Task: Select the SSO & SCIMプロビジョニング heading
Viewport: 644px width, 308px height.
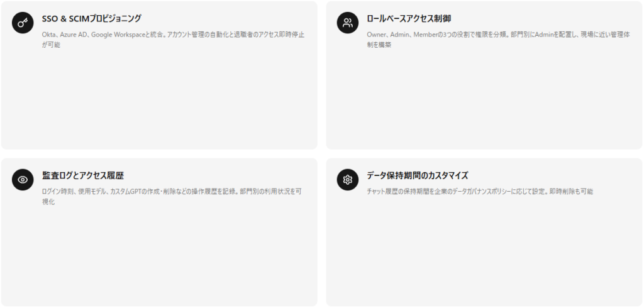Action: tap(92, 18)
